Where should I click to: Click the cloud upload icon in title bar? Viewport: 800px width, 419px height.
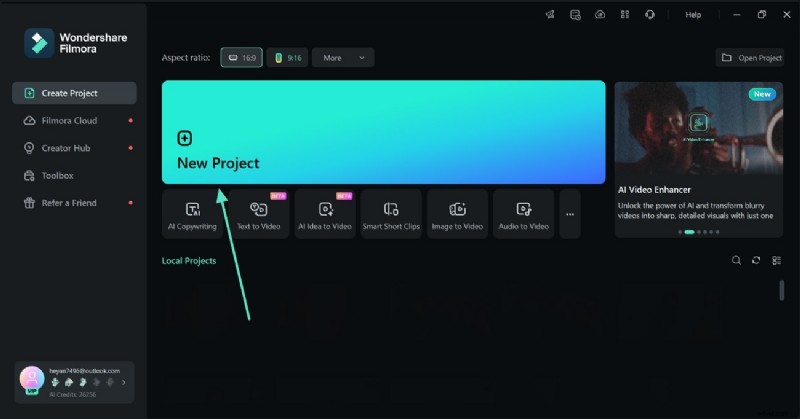[600, 15]
